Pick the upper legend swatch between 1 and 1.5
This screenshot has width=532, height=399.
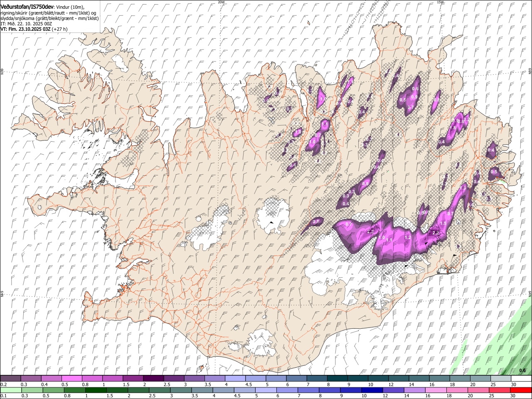point(113,379)
